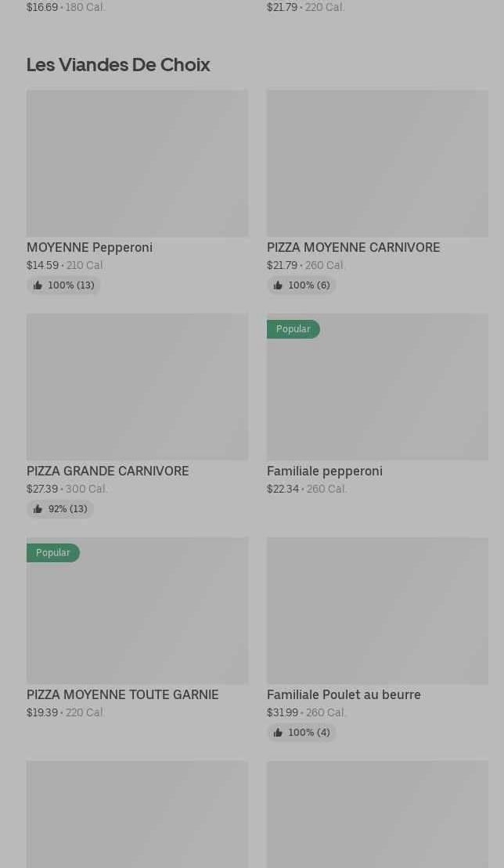The width and height of the screenshot is (504, 868).
Task: Click Popular badge on PIZZA MOYENNE TOUTE GARNIE
Action: (52, 553)
